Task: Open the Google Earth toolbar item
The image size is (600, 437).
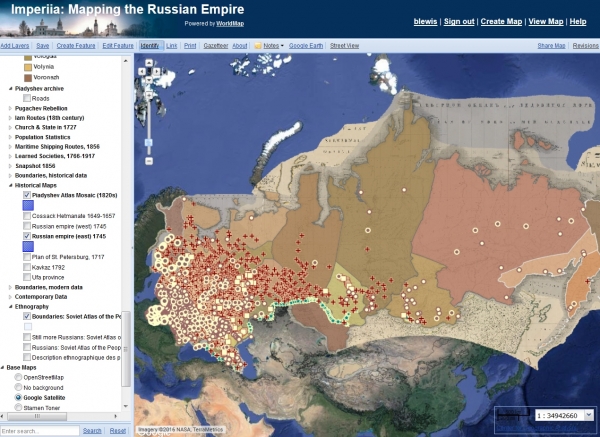Action: coord(306,46)
